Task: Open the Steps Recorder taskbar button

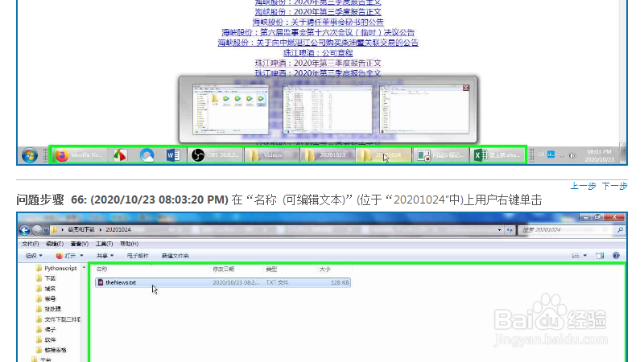Action: (440, 155)
